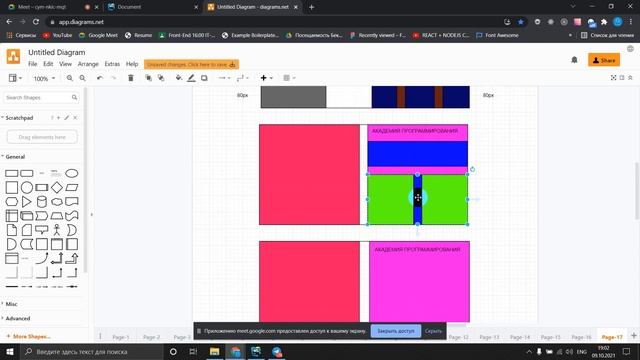Open the View menu
640x360 pixels.
point(65,64)
